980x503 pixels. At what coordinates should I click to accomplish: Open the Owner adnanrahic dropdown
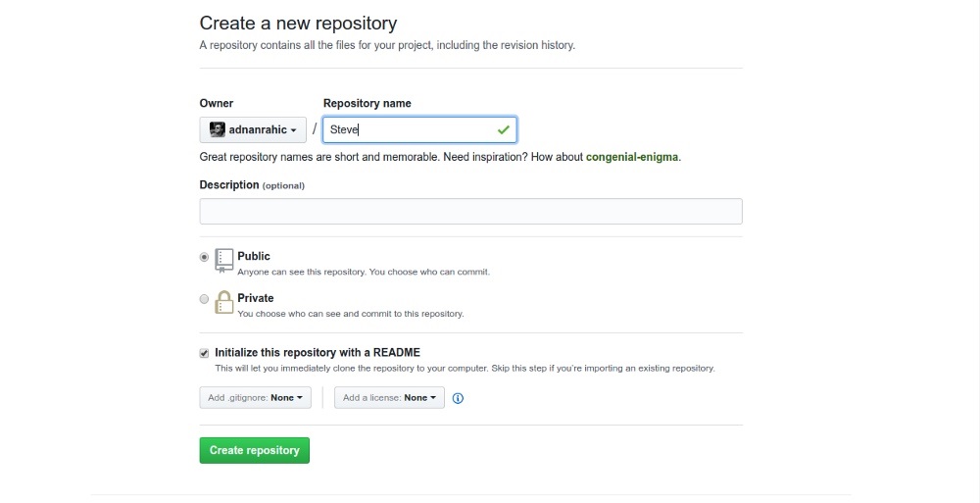tap(253, 129)
